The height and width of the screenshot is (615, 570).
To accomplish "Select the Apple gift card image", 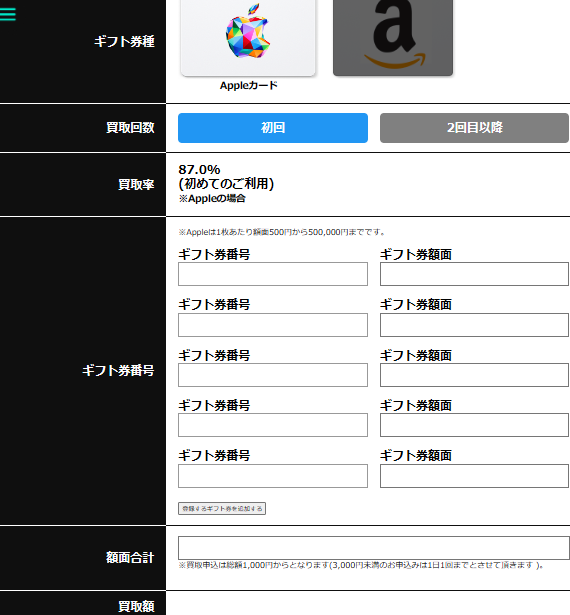I will pyautogui.click(x=248, y=38).
